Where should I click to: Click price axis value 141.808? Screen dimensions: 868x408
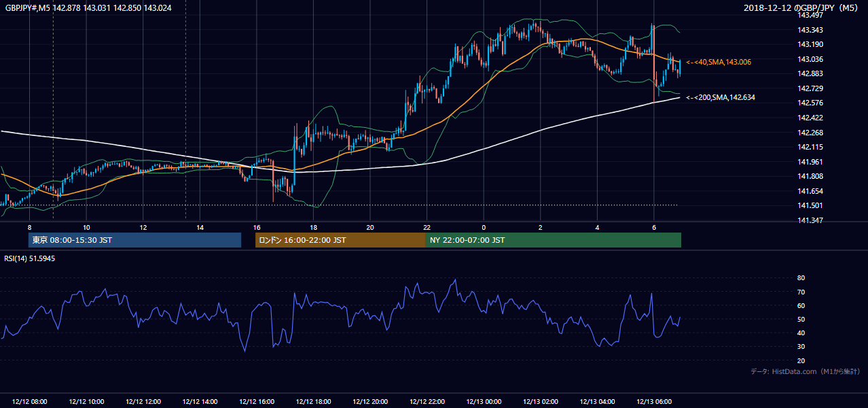(810, 176)
